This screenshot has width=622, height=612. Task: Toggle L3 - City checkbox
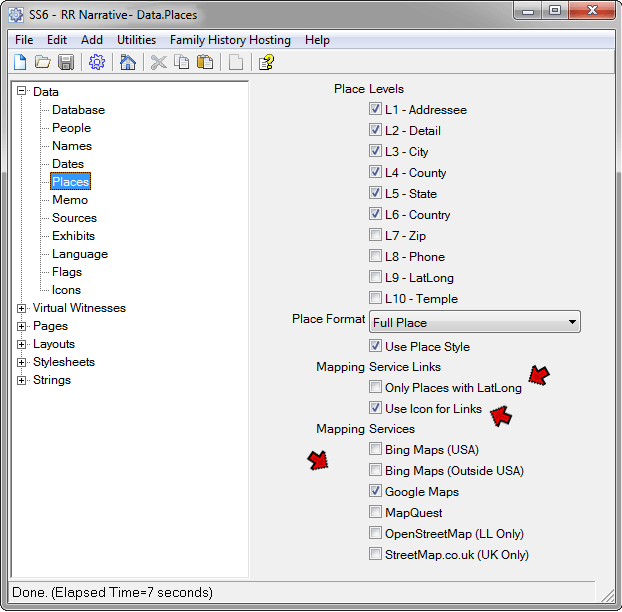(x=375, y=151)
